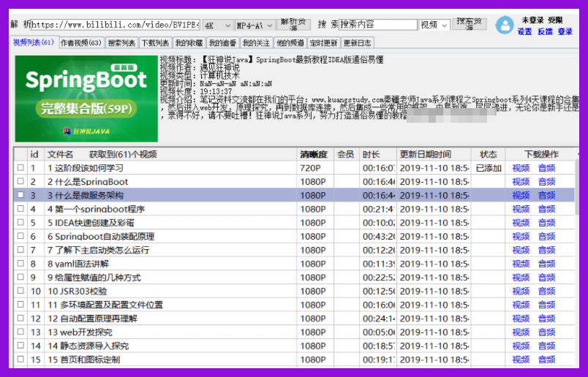Open 设置 link
The width and height of the screenshot is (588, 377).
click(524, 31)
